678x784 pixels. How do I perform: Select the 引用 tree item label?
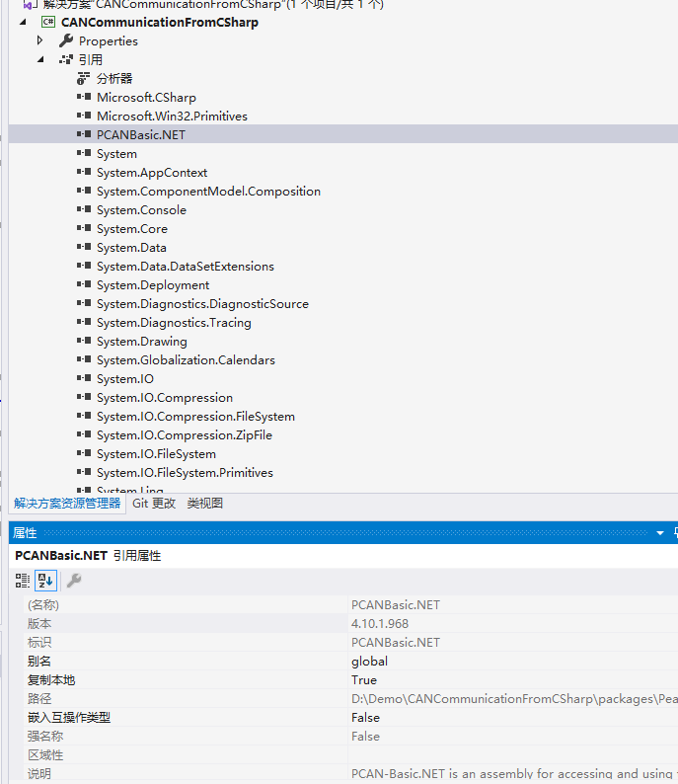pyautogui.click(x=91, y=59)
